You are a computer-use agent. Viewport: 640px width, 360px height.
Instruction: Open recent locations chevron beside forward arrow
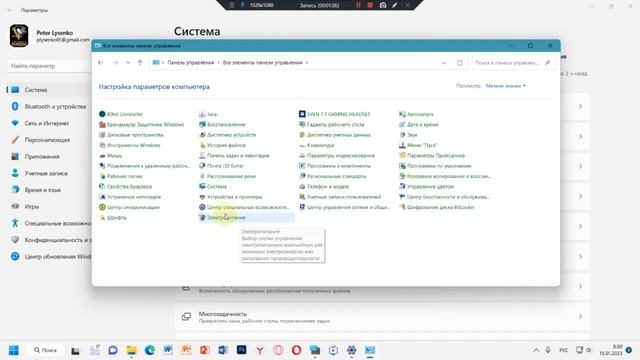[128, 63]
